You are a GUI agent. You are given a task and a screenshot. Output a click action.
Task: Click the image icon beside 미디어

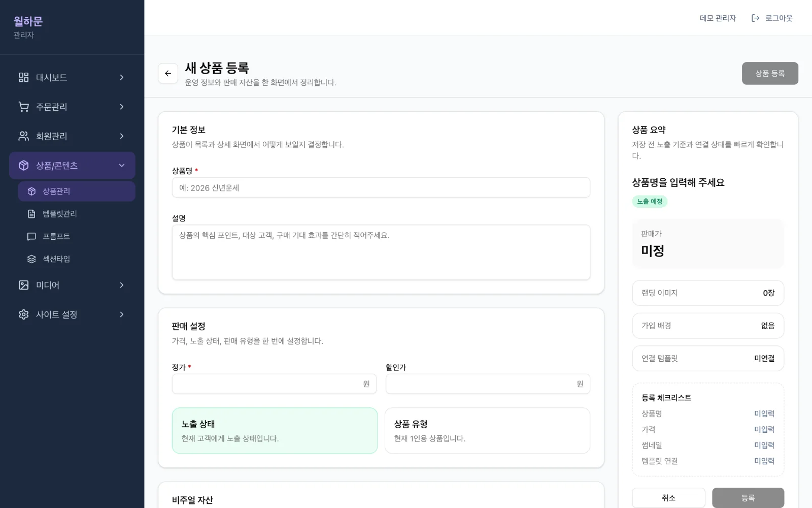coord(23,285)
